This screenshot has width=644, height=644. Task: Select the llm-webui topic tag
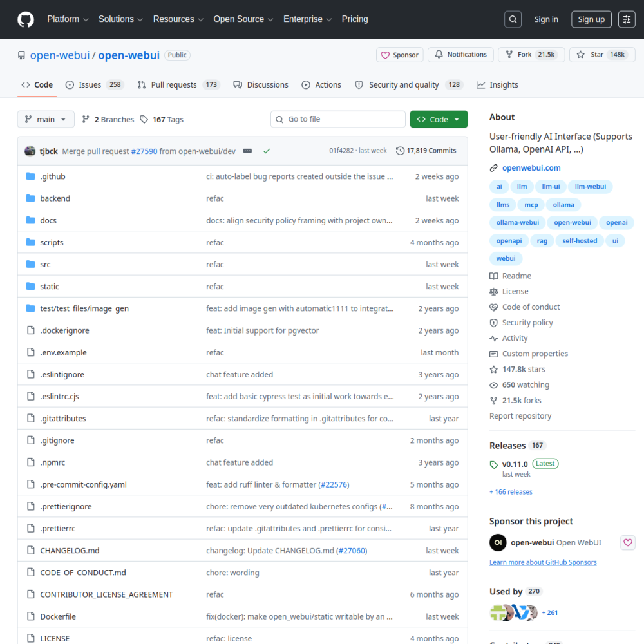tap(590, 187)
